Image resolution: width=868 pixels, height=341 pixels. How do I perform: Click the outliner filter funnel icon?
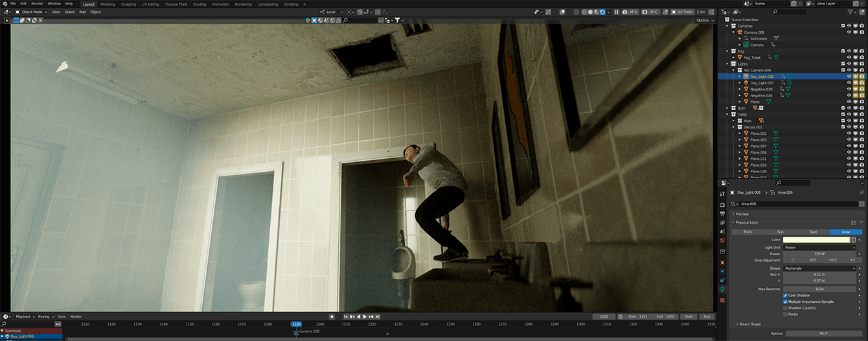(851, 12)
